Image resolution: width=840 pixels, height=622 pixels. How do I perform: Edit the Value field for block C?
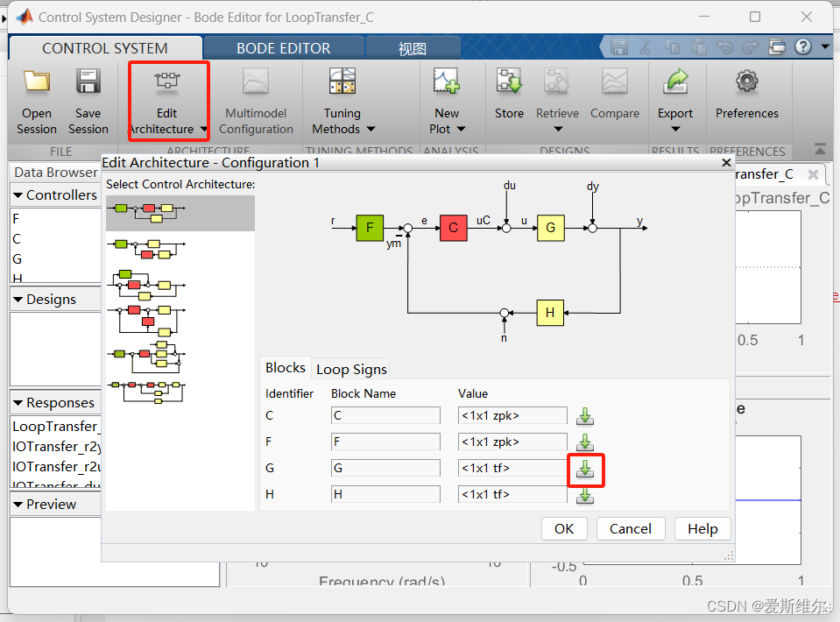512,416
